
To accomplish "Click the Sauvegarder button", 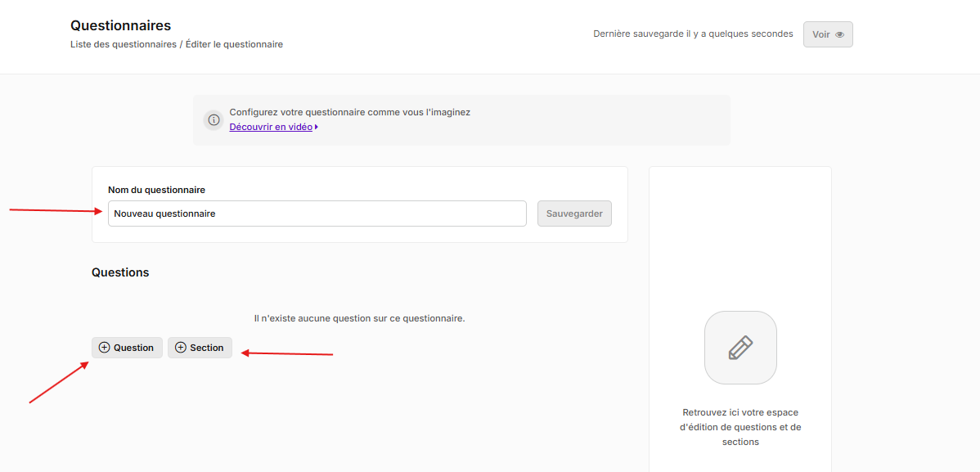I will [x=574, y=214].
